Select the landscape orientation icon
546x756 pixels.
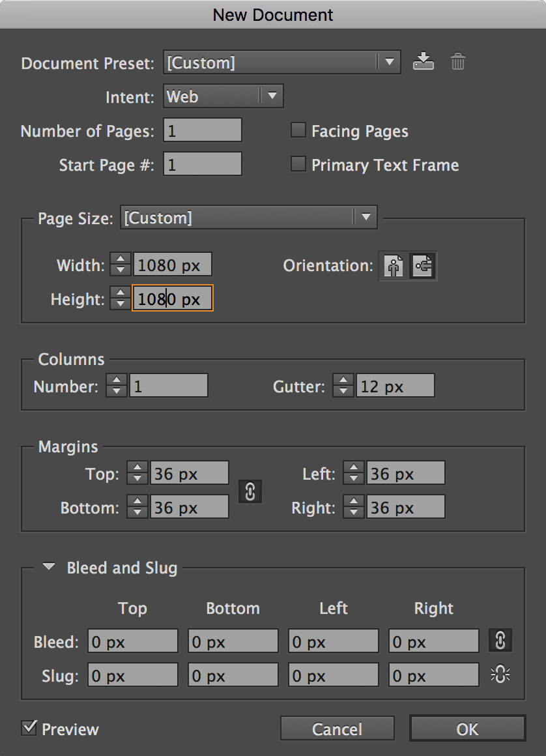coord(422,266)
